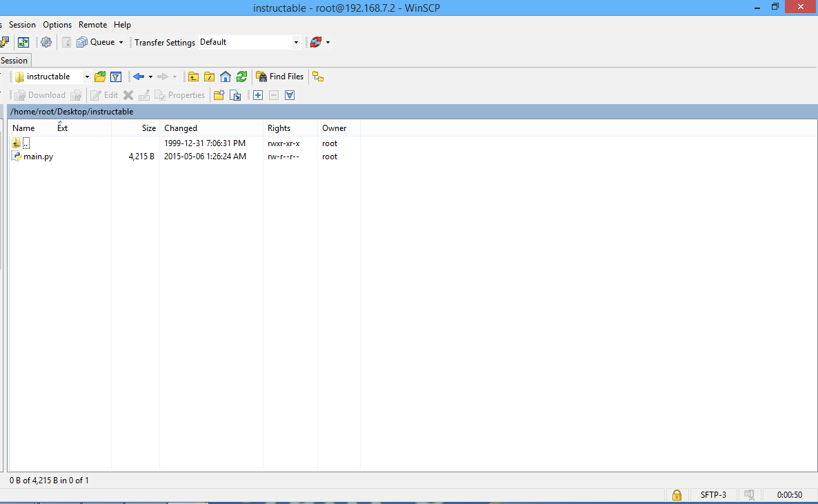Go back with the blue left arrow
The image size is (818, 504).
[138, 77]
